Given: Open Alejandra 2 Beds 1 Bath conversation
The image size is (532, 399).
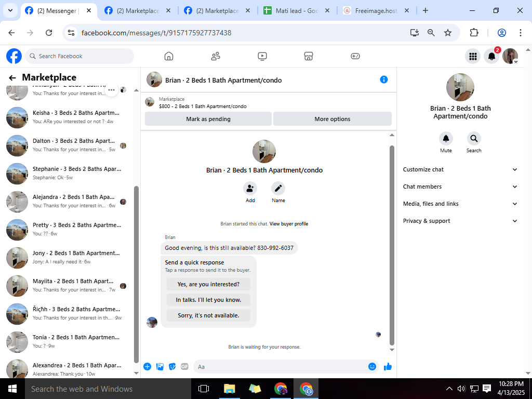Looking at the screenshot, I should coord(67,201).
